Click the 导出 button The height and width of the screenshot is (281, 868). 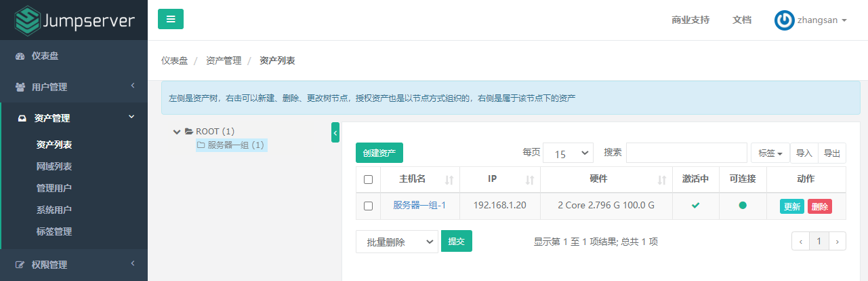tap(832, 153)
